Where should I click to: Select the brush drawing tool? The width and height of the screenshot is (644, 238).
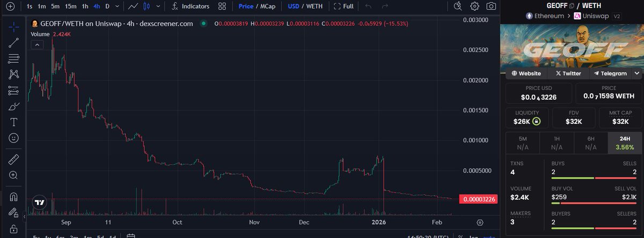point(14,106)
